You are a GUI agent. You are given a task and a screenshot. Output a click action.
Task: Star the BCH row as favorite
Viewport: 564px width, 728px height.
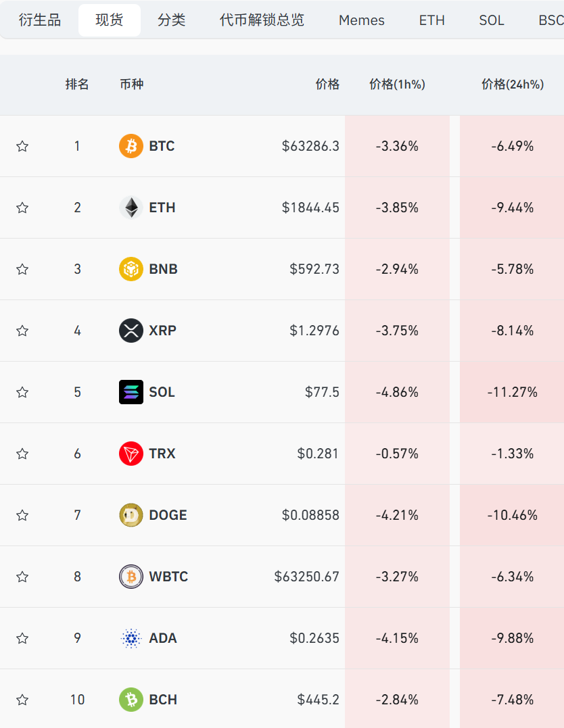[x=22, y=700]
